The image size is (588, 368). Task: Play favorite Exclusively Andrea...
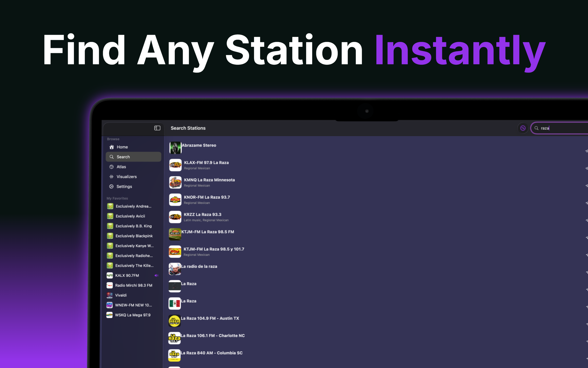(133, 206)
